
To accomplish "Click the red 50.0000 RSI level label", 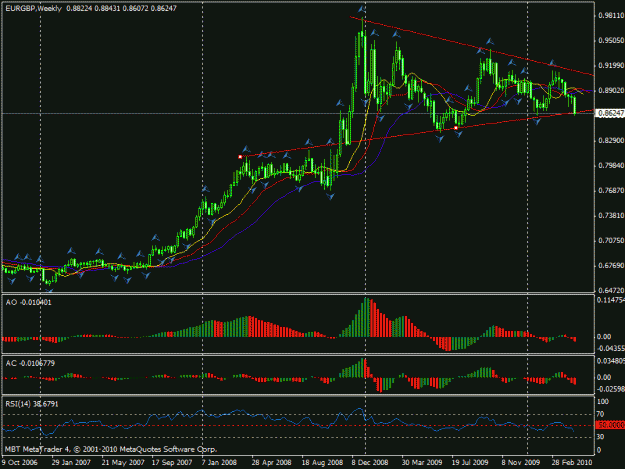I will 610,426.
